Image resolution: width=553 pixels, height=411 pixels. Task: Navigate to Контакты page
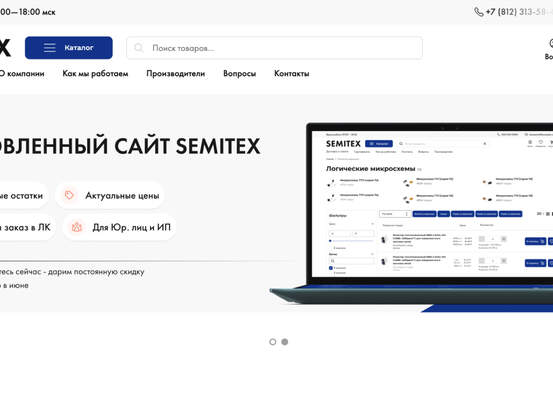292,73
